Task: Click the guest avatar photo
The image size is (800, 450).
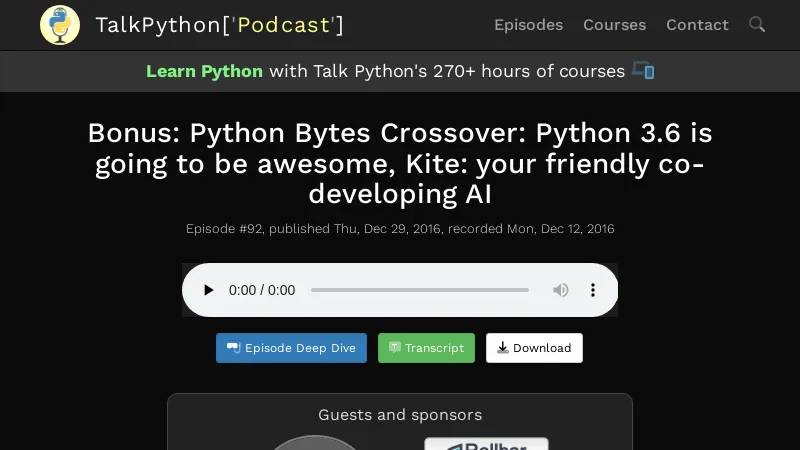Action: (x=315, y=443)
